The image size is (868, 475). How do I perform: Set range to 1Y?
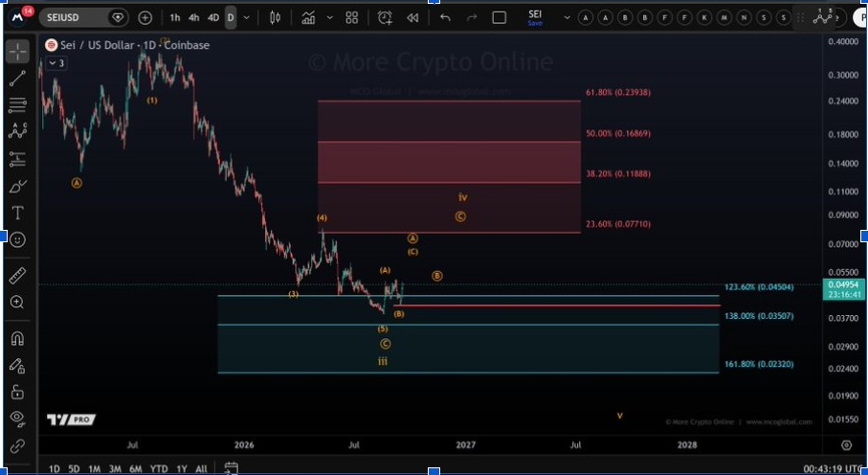(x=182, y=469)
